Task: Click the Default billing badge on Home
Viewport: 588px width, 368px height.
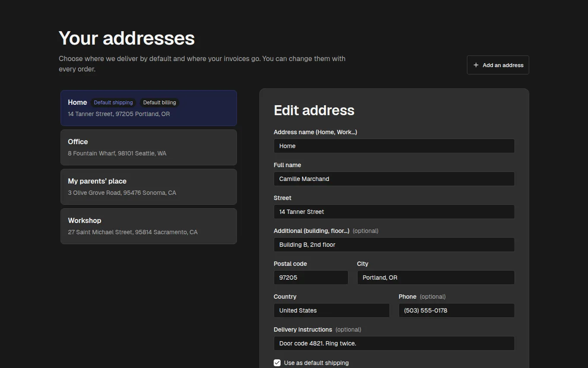Action: click(160, 103)
